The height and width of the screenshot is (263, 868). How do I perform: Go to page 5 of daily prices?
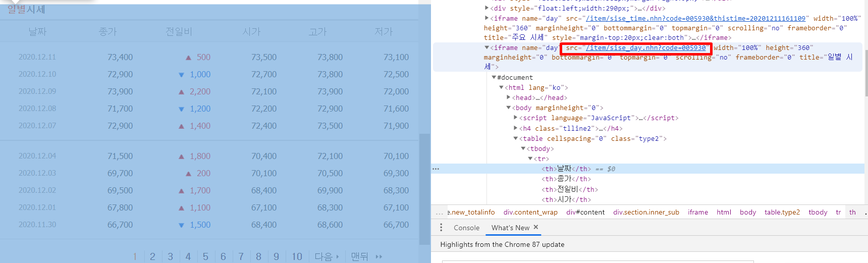(205, 256)
